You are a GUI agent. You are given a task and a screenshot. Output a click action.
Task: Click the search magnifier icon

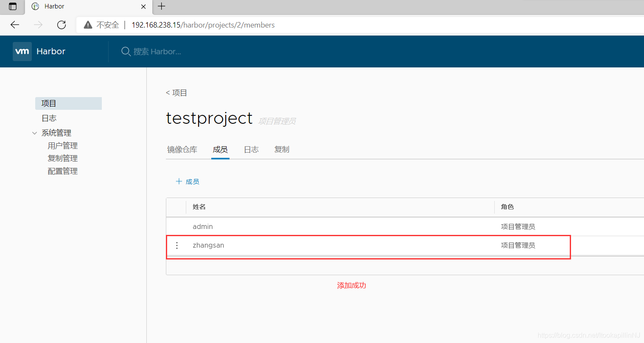[126, 51]
